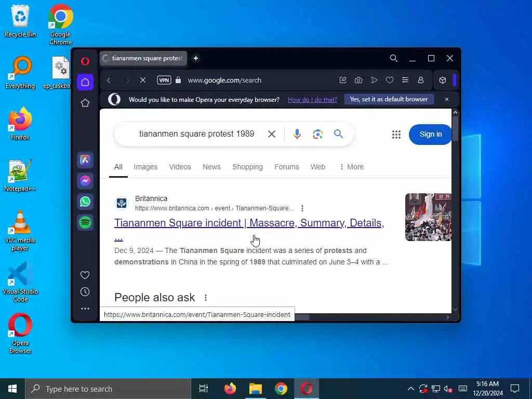Open Spotify in the Opera sidebar

(x=85, y=222)
